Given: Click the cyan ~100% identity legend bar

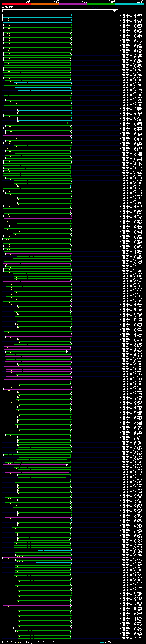Looking at the screenshot, I should point(130,4).
